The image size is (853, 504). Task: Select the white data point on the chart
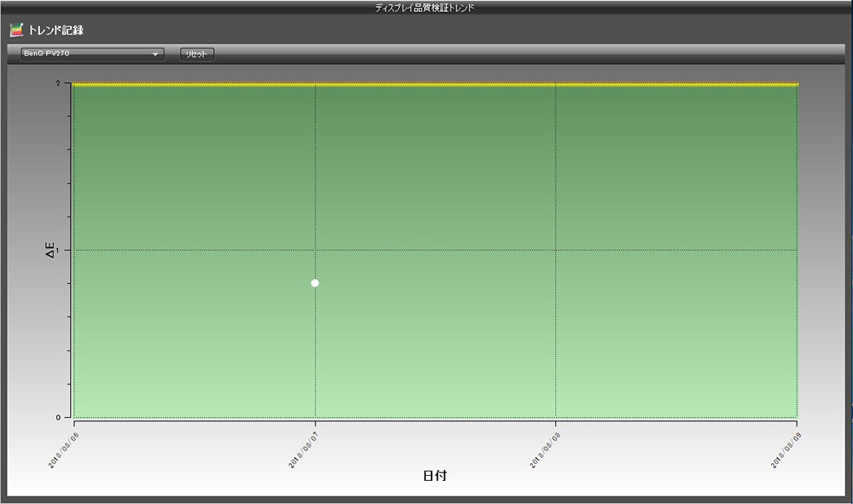coord(315,283)
